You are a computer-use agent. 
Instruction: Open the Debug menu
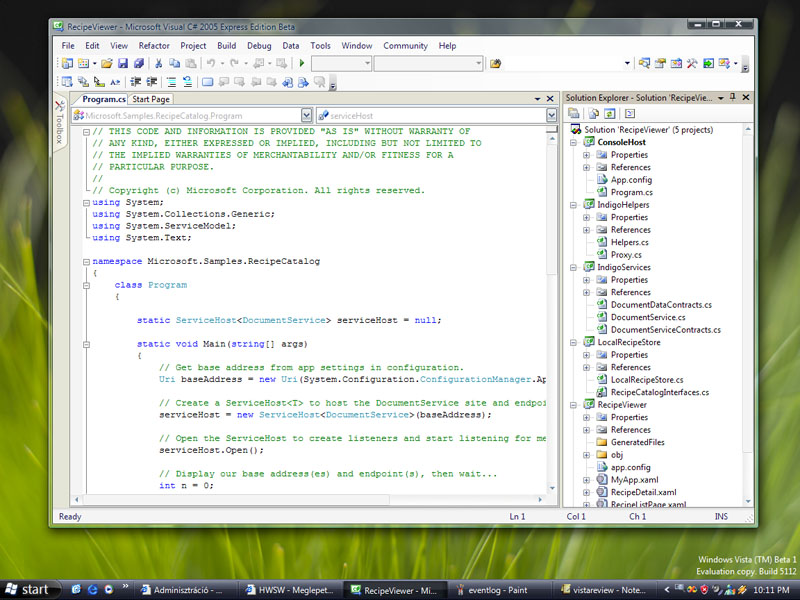coord(259,45)
